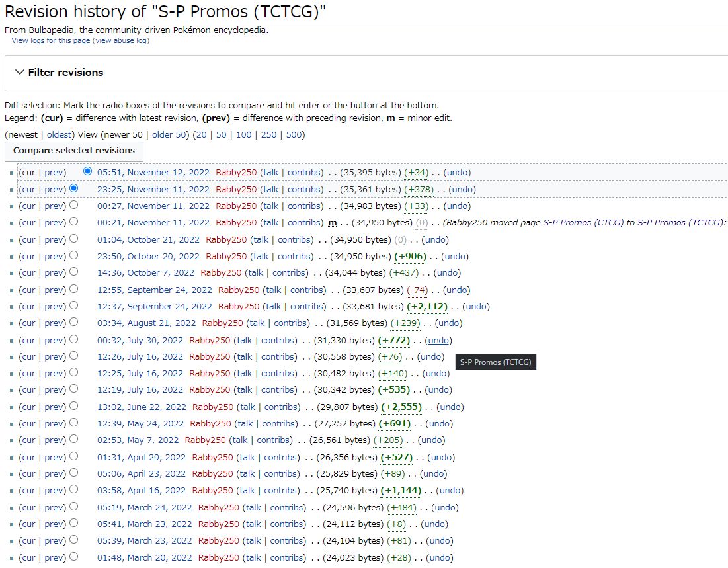Open the 05:39, March 23, 2022 revision
The height and width of the screenshot is (568, 728).
click(x=144, y=541)
